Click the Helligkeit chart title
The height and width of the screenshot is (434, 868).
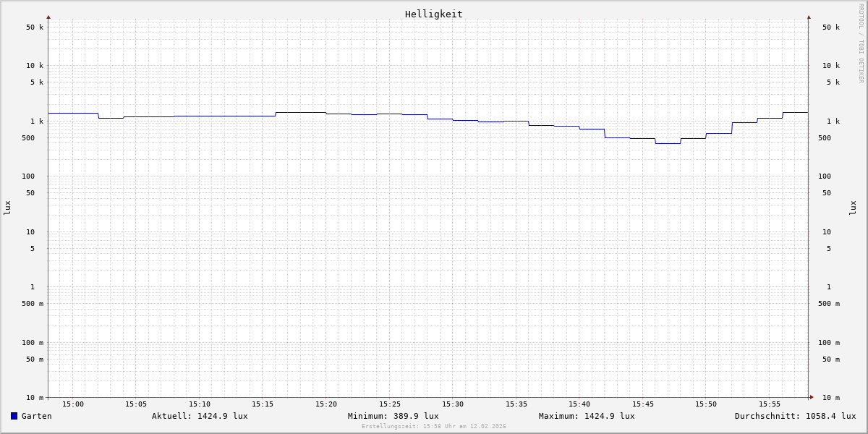433,14
